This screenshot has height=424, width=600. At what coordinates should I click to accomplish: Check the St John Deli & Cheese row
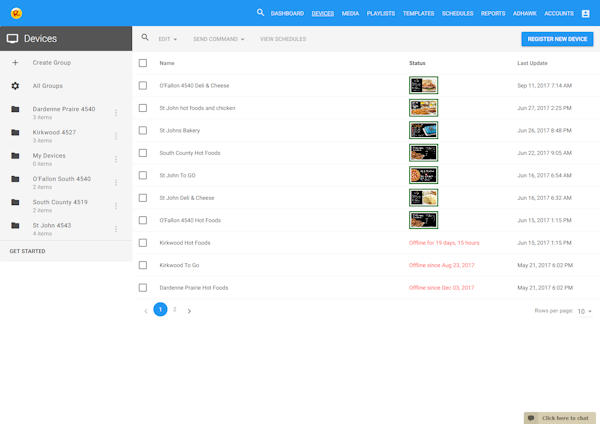pos(143,198)
